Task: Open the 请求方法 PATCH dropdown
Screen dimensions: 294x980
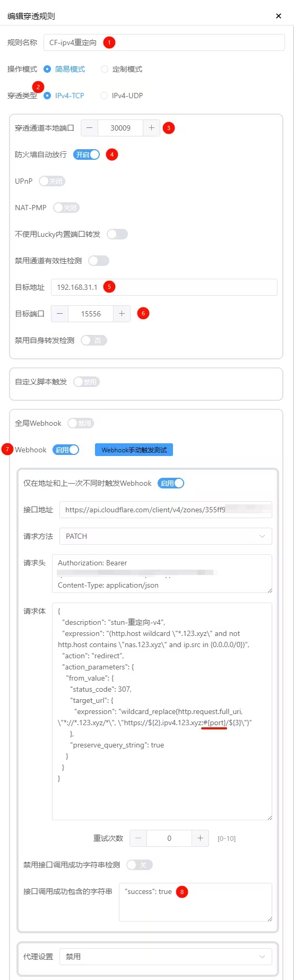Action: click(166, 536)
